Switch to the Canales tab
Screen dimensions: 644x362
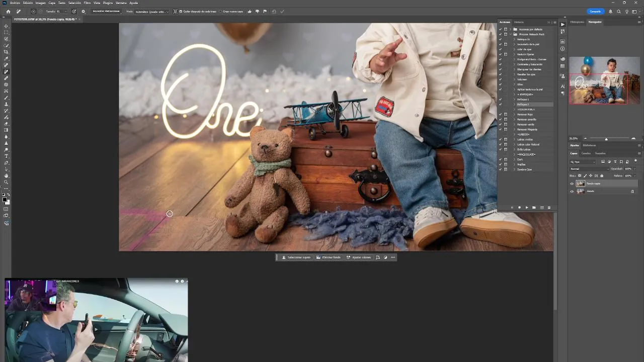pyautogui.click(x=586, y=153)
